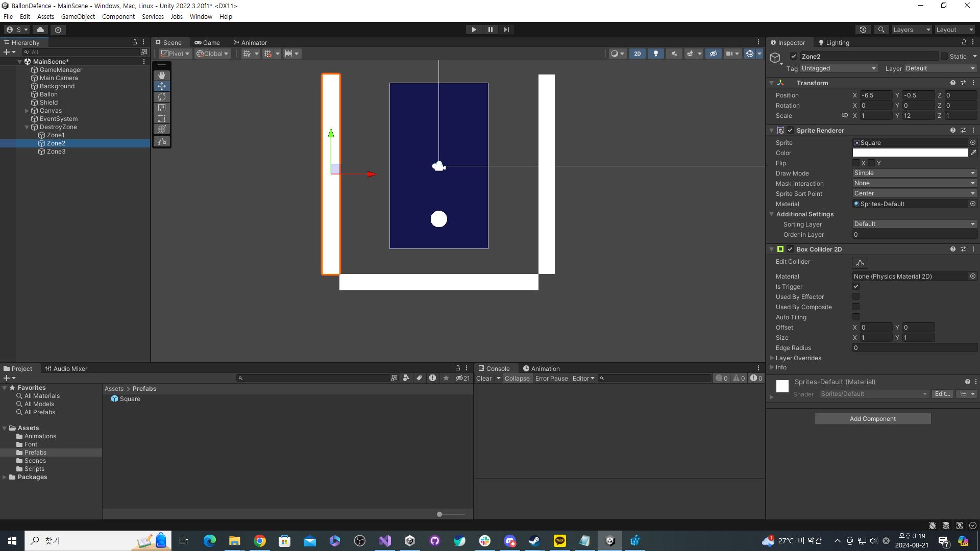Enable the Static checkbox

tap(944, 57)
